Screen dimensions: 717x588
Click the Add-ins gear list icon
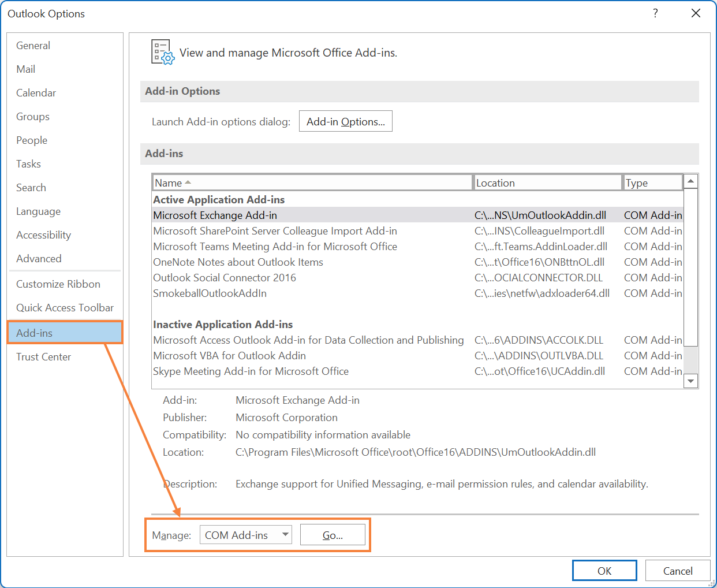pyautogui.click(x=162, y=52)
